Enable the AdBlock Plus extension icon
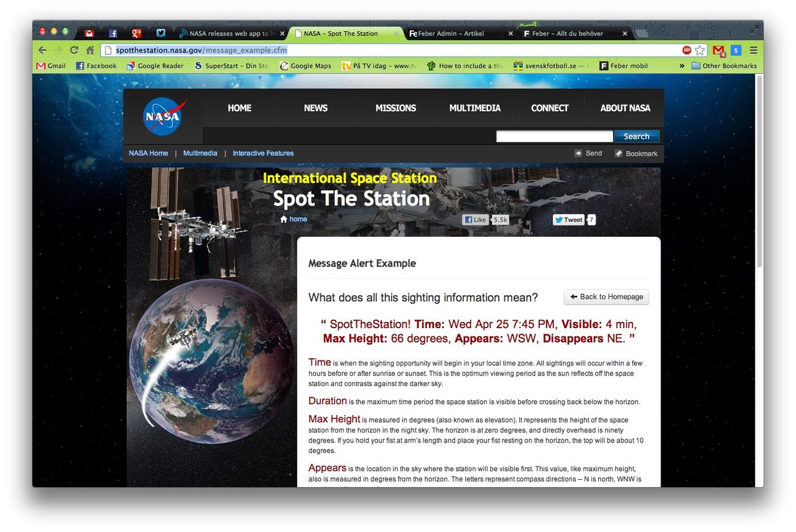 click(685, 50)
